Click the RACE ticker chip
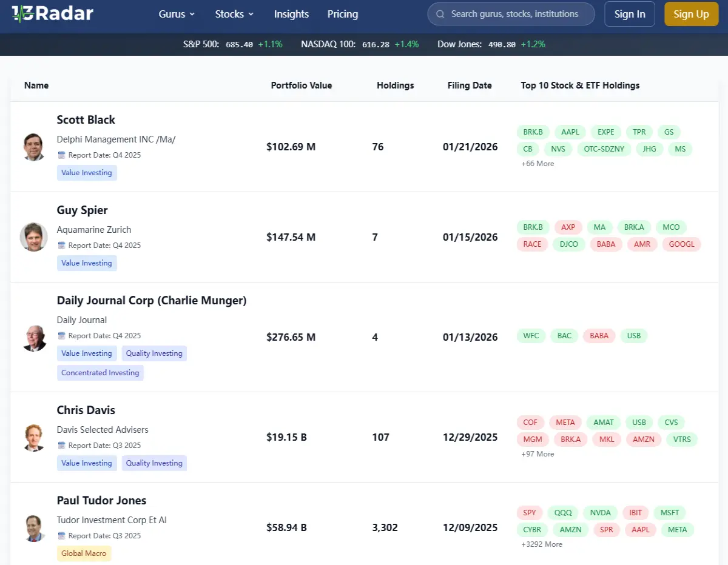The image size is (728, 565). click(x=532, y=244)
